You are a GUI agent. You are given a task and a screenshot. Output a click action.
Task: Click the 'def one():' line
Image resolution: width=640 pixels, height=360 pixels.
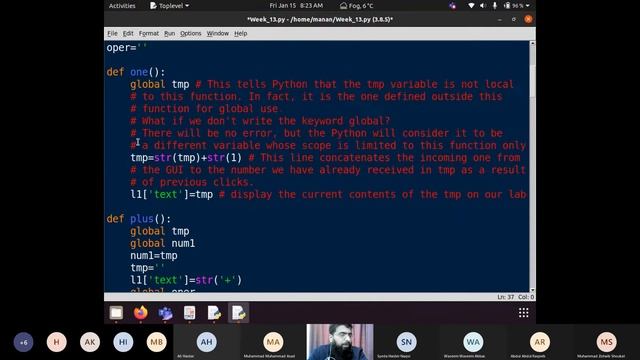(136, 72)
